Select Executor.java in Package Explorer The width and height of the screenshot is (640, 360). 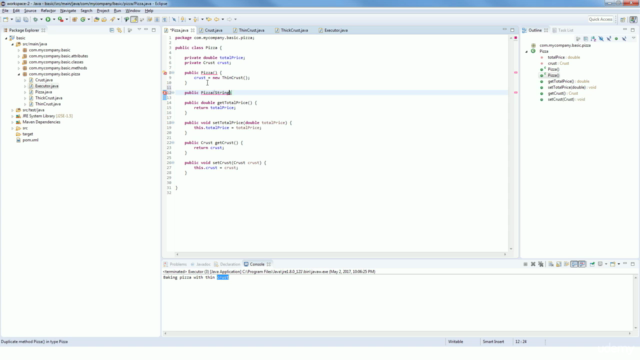point(47,86)
